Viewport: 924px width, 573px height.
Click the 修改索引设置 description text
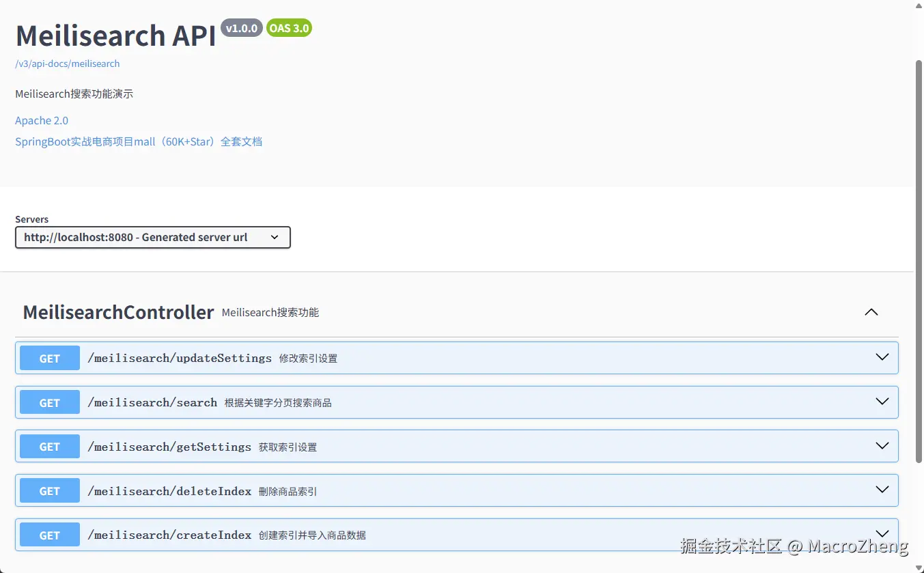(x=308, y=359)
